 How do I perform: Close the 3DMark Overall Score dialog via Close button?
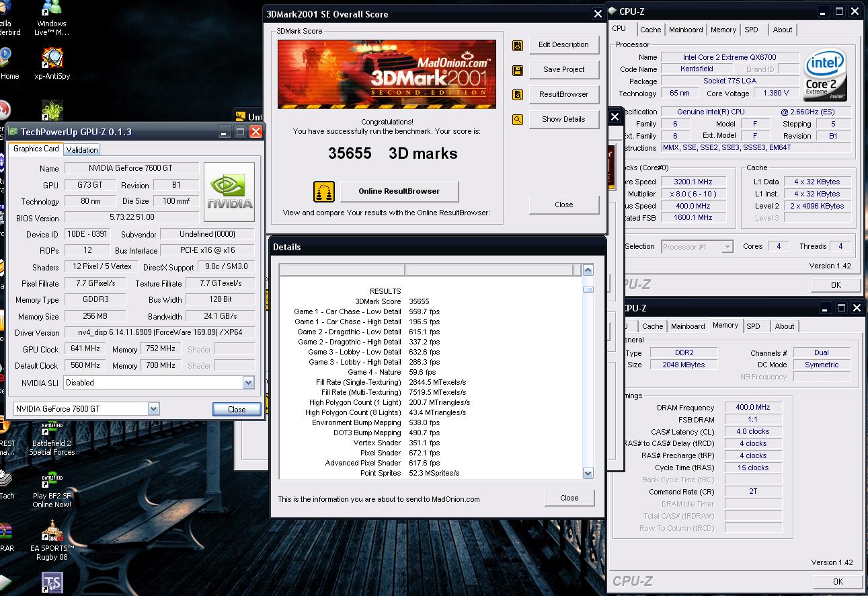pyautogui.click(x=563, y=204)
